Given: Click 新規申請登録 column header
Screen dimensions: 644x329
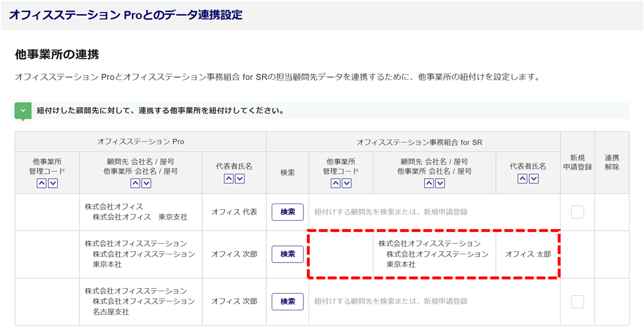Looking at the screenshot, I should (578, 162).
